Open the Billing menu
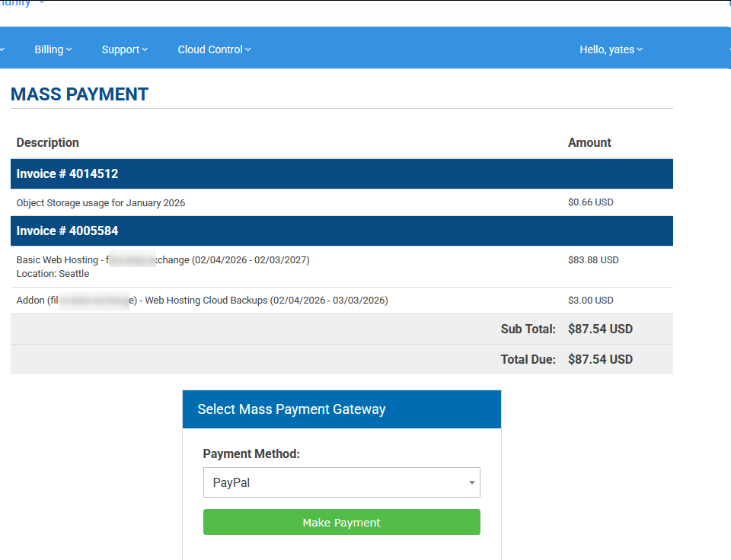Screen dimensions: 731x560 53,49
